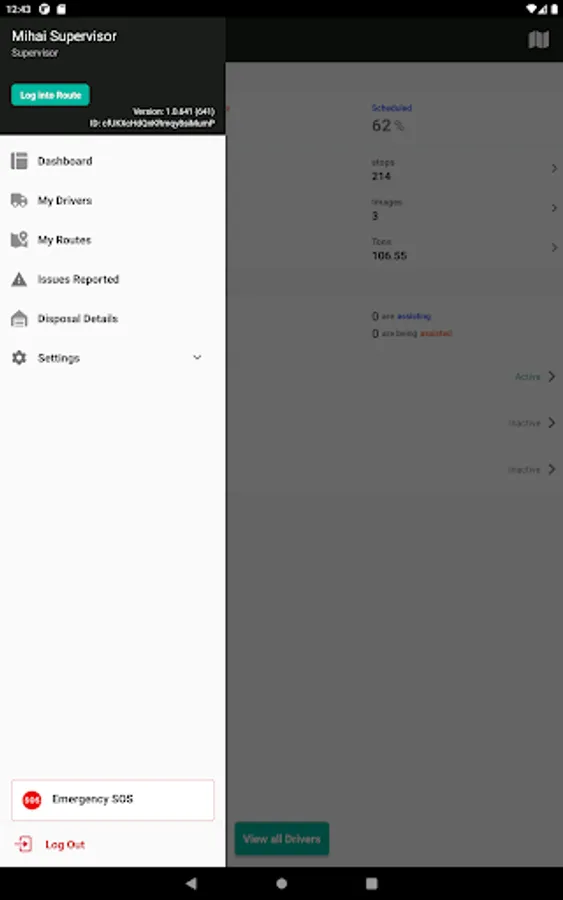This screenshot has height=900, width=563.
Task: Go to Issues Reported menu entry
Action: (x=112, y=280)
